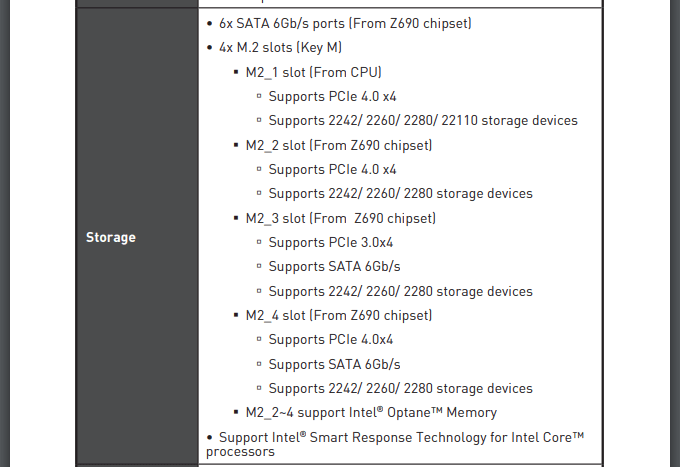This screenshot has height=467, width=680.
Task: Select the M2_4 slot (From Z690 chipset) entry
Action: 339,315
